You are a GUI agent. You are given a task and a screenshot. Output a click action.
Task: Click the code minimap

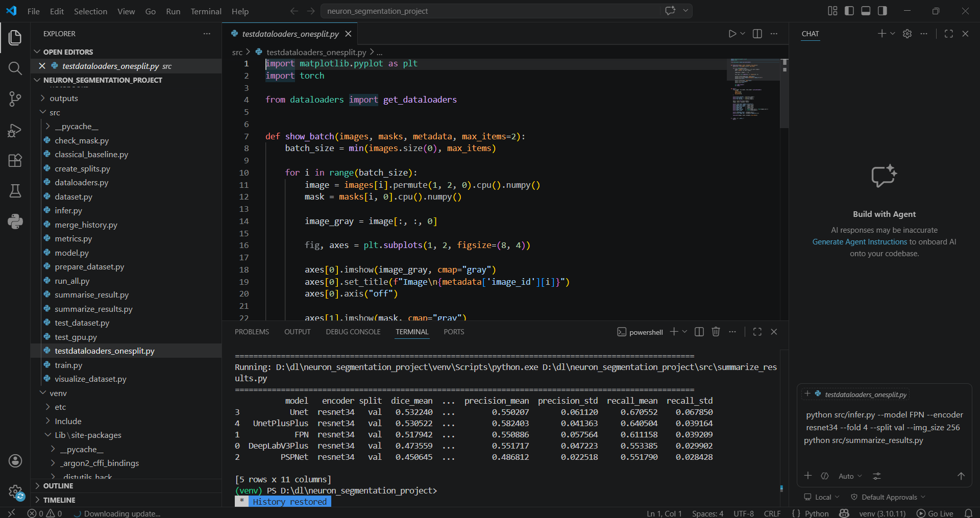tap(753, 89)
